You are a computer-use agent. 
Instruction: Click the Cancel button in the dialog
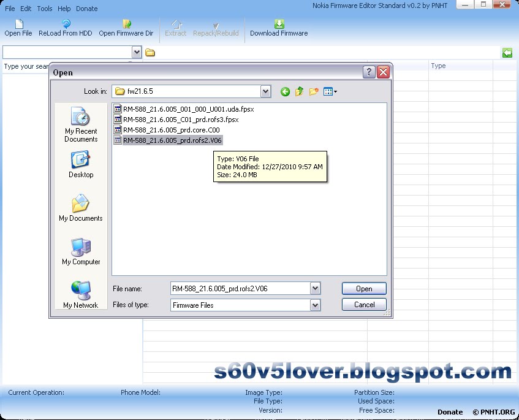click(364, 304)
